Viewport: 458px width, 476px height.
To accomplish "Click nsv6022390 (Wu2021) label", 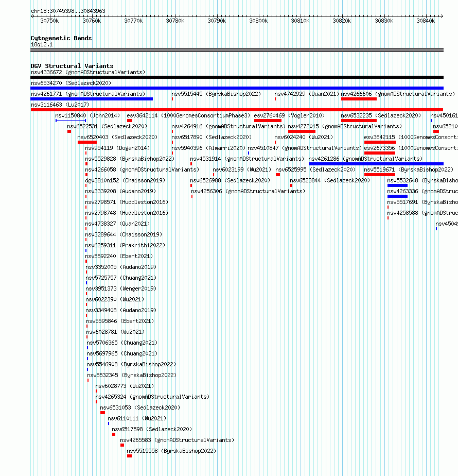I will tap(115, 300).
